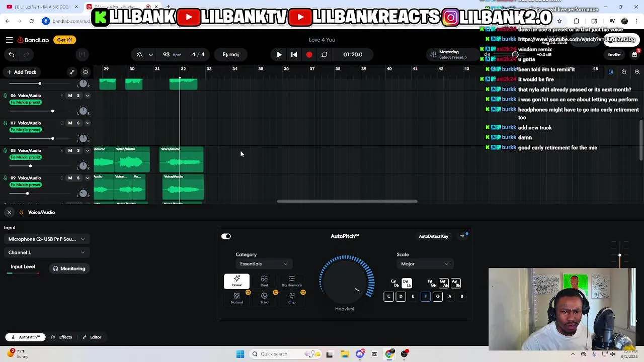
Task: Expand the metronome options chevron
Action: (150, 54)
